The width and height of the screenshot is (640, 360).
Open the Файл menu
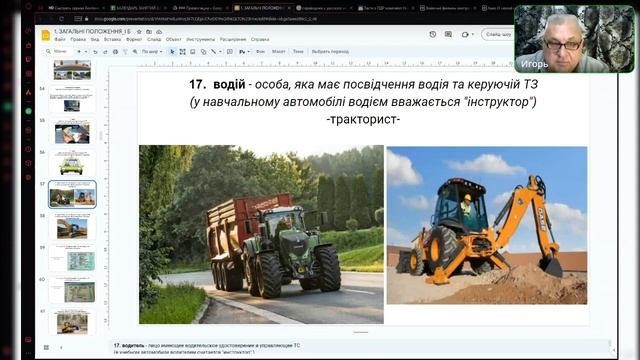60,40
